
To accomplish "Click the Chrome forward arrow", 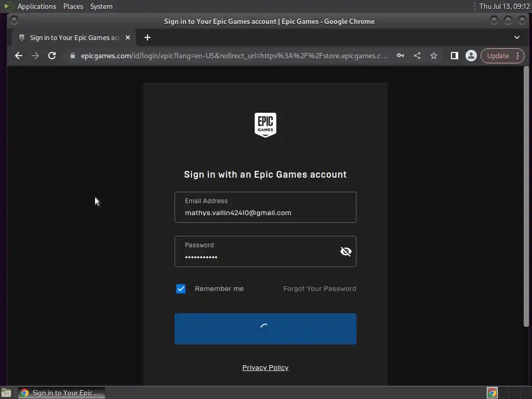I will [35, 56].
